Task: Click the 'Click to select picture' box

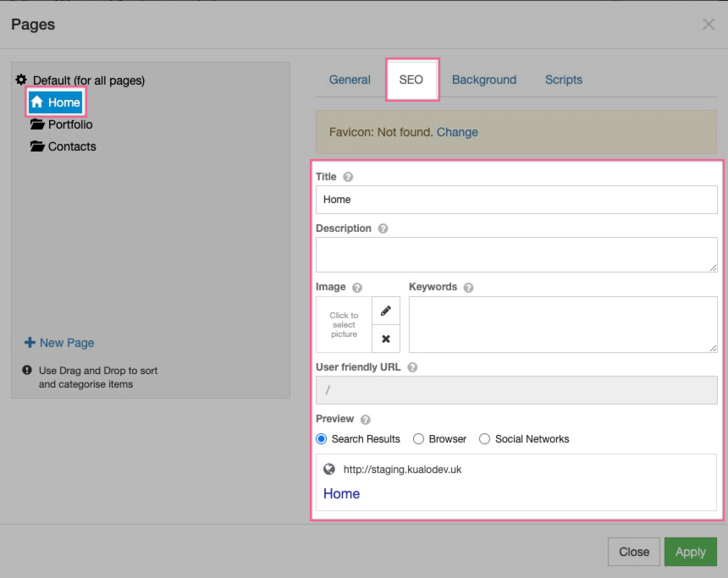Action: 344,324
